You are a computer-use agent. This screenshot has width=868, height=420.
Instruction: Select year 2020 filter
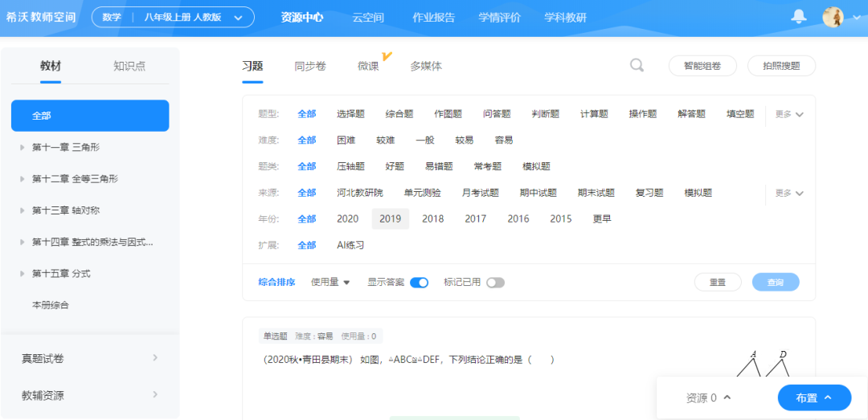pos(348,218)
